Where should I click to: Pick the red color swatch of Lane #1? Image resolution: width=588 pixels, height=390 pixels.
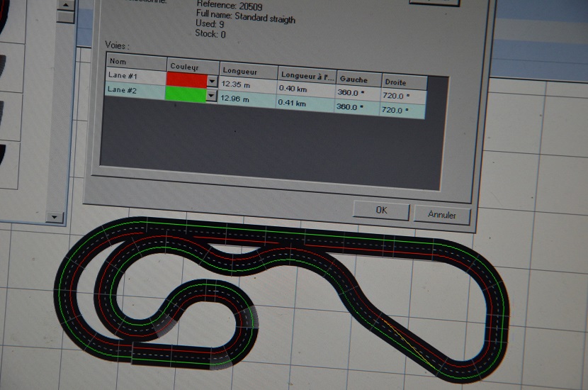[186, 80]
